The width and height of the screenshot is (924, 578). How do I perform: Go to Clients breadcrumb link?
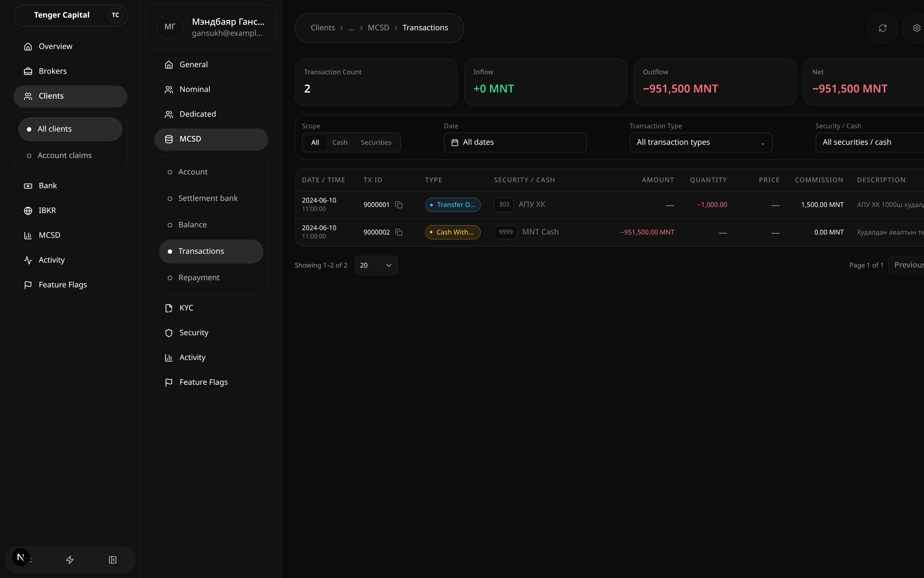[x=323, y=28]
